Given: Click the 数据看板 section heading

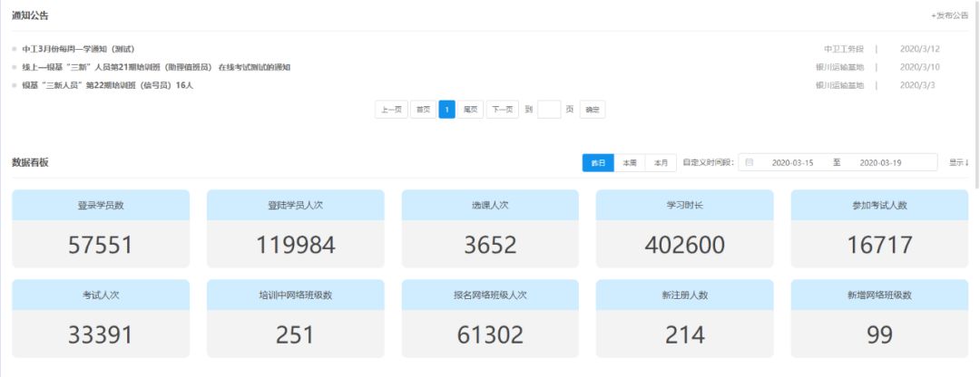Looking at the screenshot, I should tap(30, 162).
